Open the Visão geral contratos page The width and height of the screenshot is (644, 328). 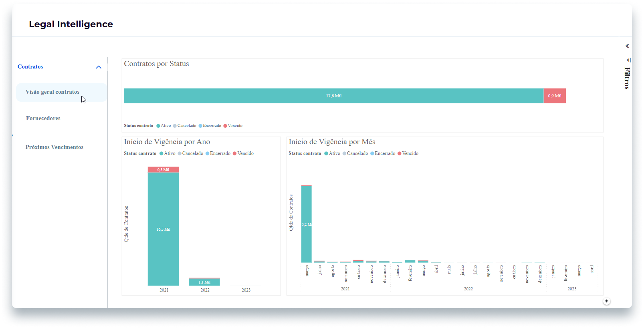pyautogui.click(x=52, y=92)
